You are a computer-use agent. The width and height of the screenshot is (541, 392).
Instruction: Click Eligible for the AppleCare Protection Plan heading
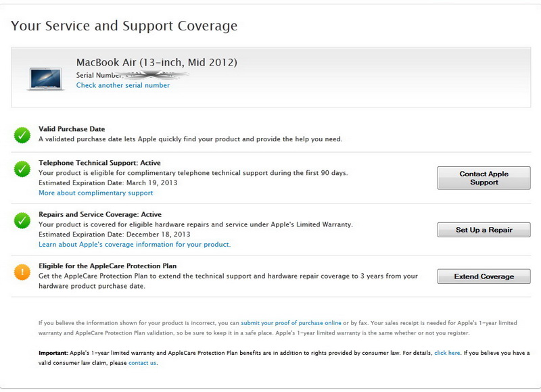(x=108, y=266)
